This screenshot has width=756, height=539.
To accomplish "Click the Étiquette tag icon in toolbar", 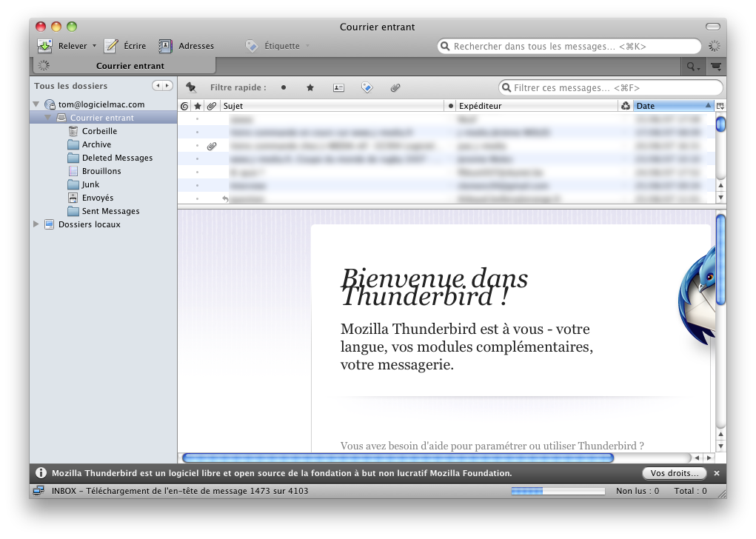I will point(252,46).
